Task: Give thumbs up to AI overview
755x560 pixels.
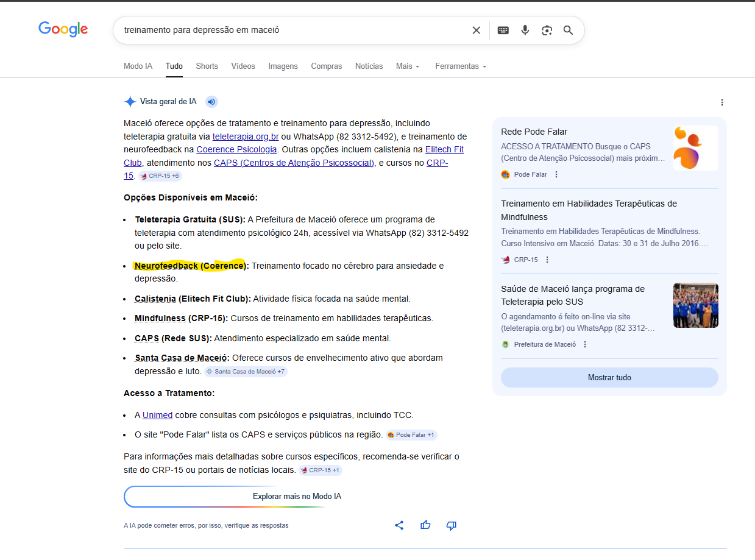Action: [425, 525]
